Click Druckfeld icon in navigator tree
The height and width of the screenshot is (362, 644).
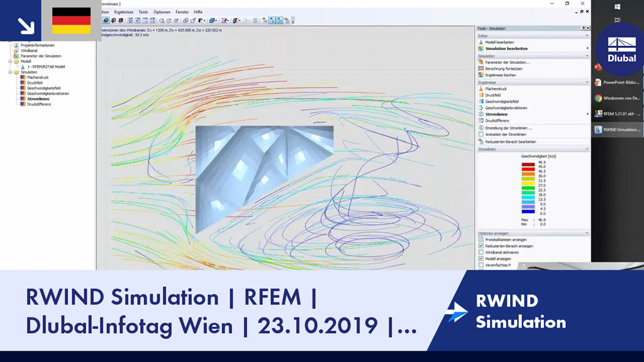coord(23,82)
